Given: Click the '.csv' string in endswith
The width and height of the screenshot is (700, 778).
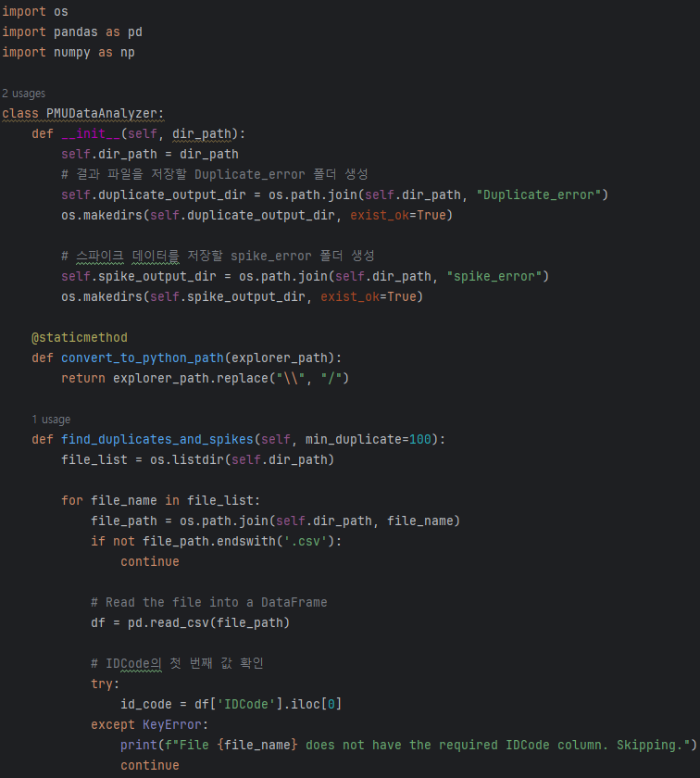Looking at the screenshot, I should pos(306,541).
